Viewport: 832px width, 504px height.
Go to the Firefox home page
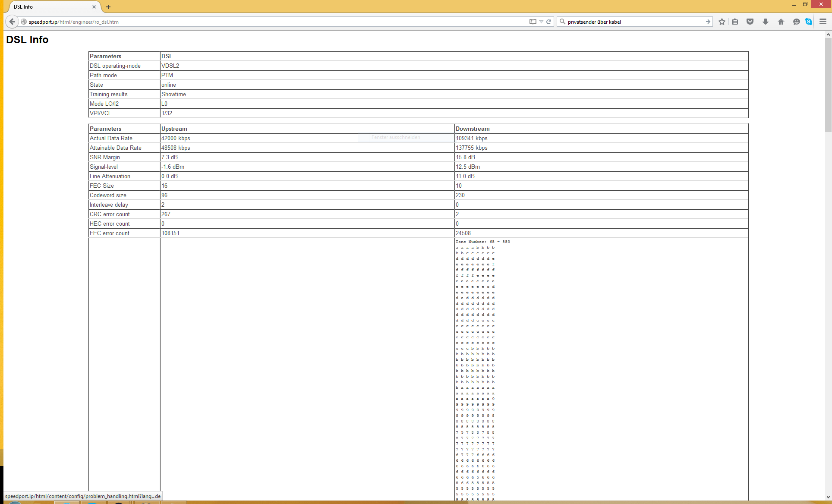[x=781, y=22]
